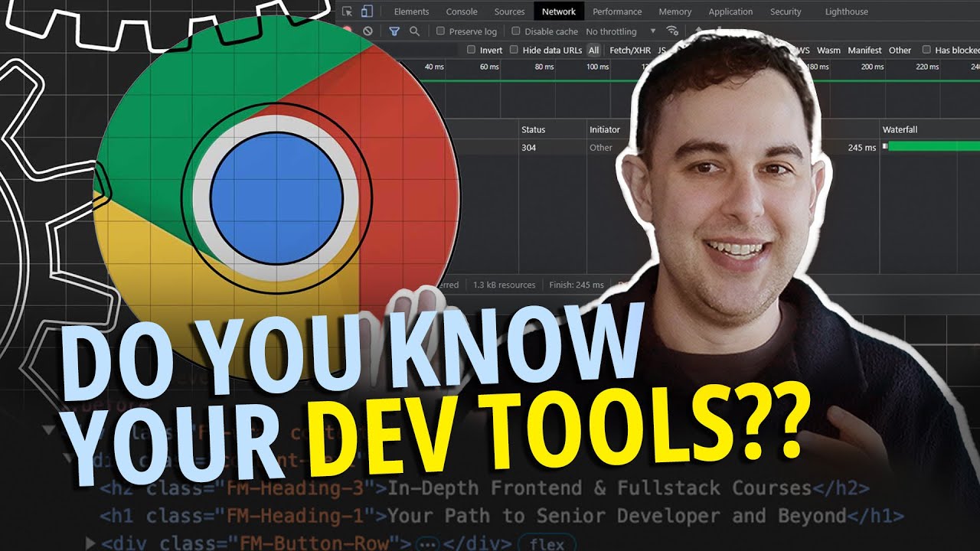Click the 80 ms timeline tick

[544, 67]
